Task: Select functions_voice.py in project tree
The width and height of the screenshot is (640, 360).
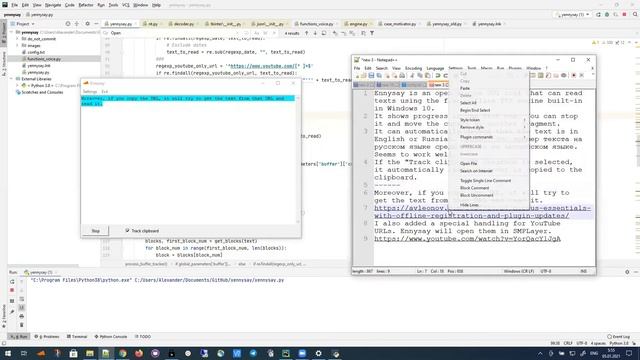Action: (x=44, y=59)
